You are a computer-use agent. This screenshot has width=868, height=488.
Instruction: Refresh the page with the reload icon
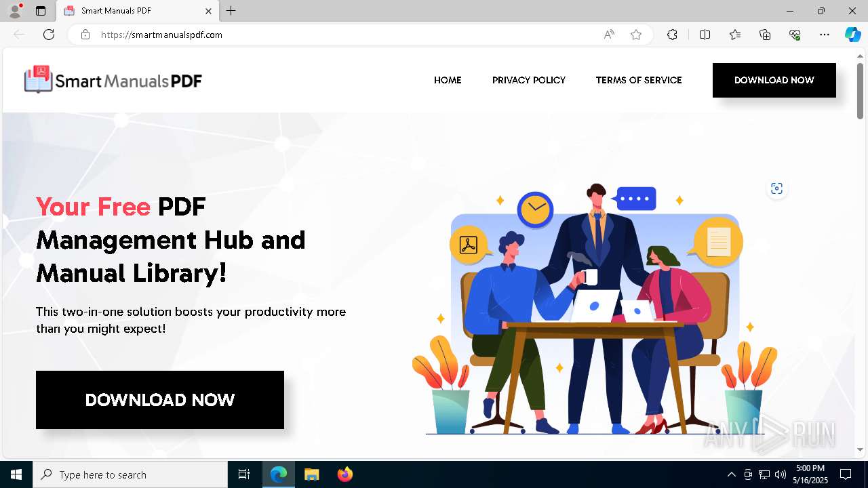pos(49,35)
